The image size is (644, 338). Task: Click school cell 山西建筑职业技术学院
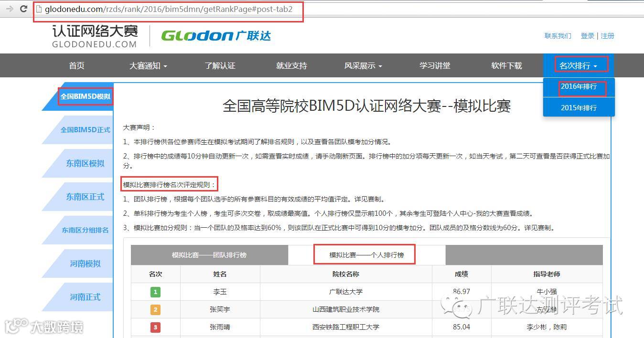tap(346, 309)
